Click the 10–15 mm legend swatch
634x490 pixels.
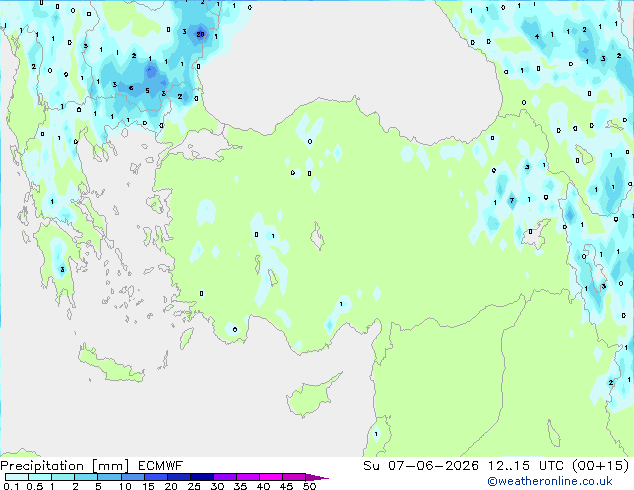[132, 477]
